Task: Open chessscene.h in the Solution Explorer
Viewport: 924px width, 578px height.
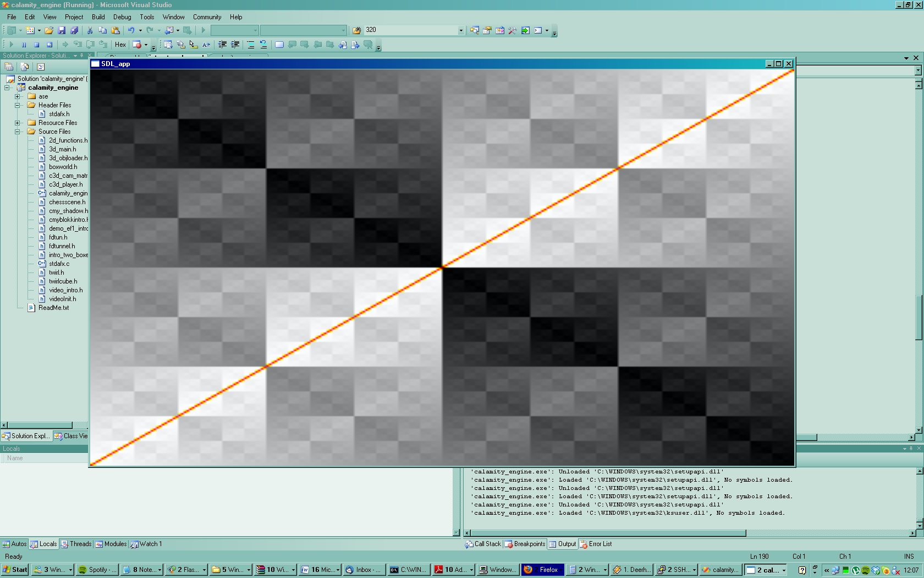Action: (x=67, y=202)
